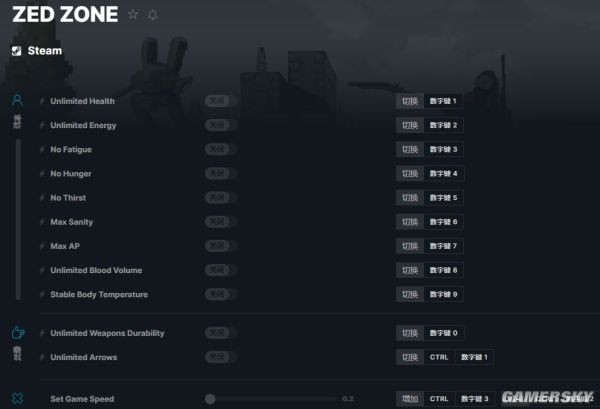The image size is (600, 409).
Task: Click the lightning icon beside Unlimited Health
Action: click(42, 101)
